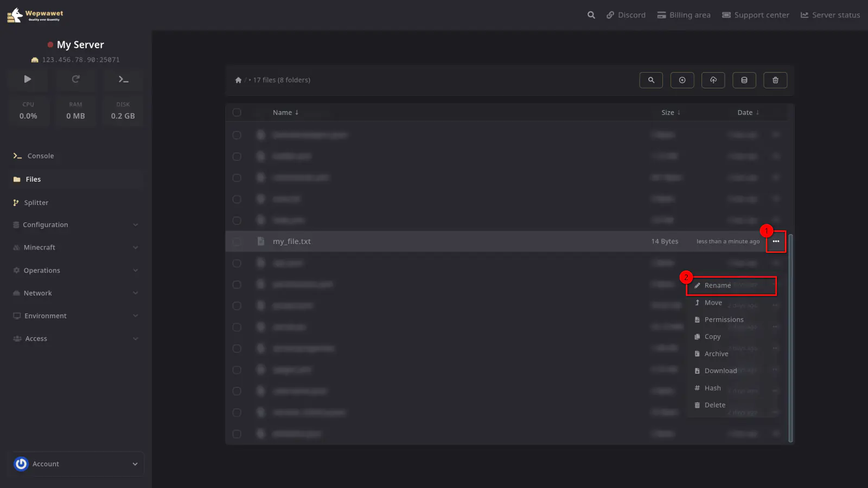Image resolution: width=868 pixels, height=488 pixels.
Task: Open the Account dropdown at the bottom
Action: pos(76,464)
